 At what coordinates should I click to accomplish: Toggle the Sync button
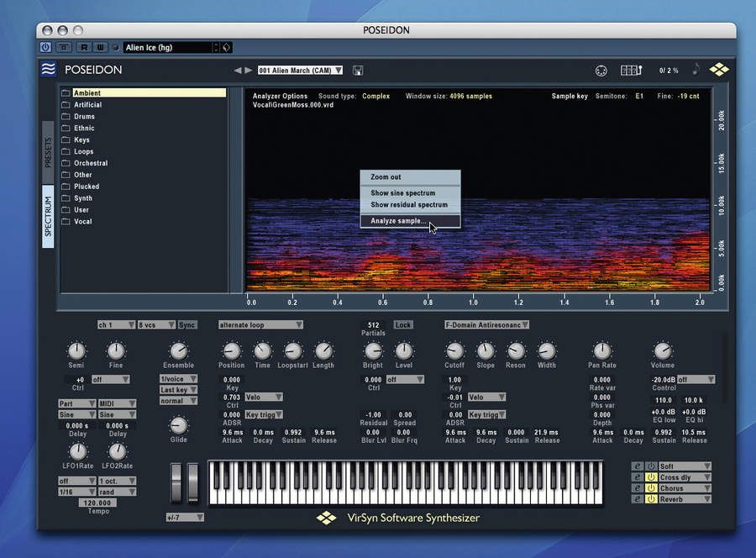[187, 325]
